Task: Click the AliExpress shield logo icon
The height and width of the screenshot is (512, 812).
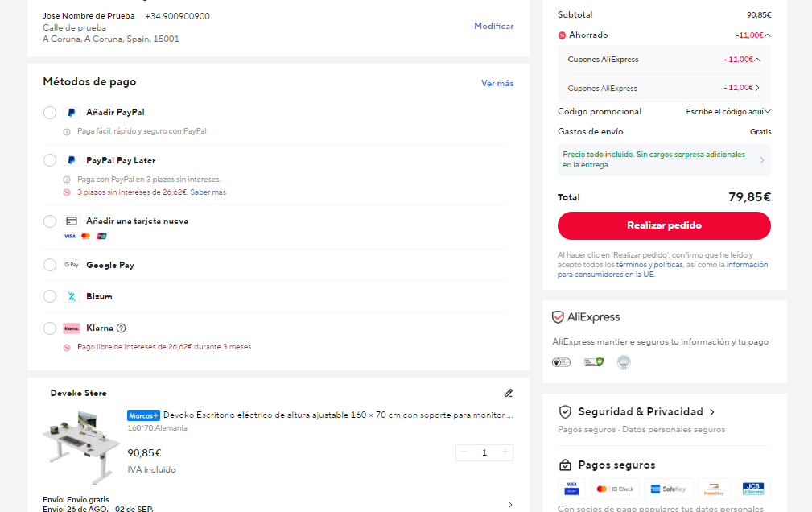Action: pos(558,317)
